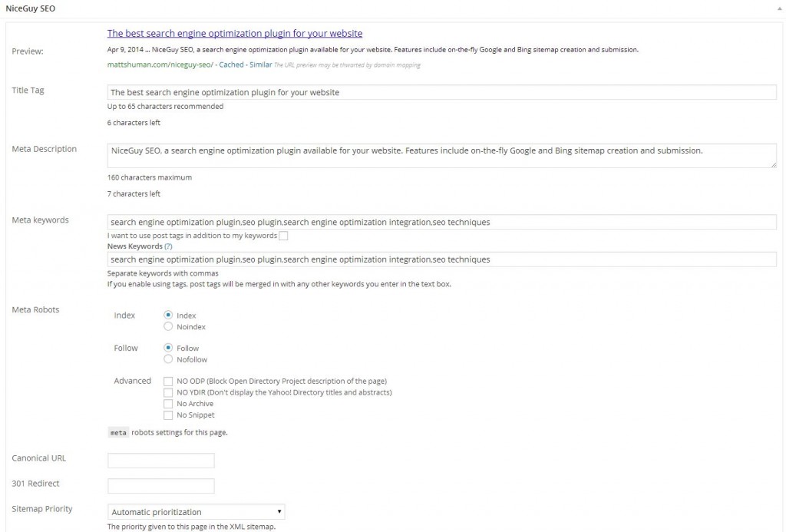Screen dimensions: 786x532
Task: Edit the Meta keywords field
Action: pyautogui.click(x=441, y=222)
